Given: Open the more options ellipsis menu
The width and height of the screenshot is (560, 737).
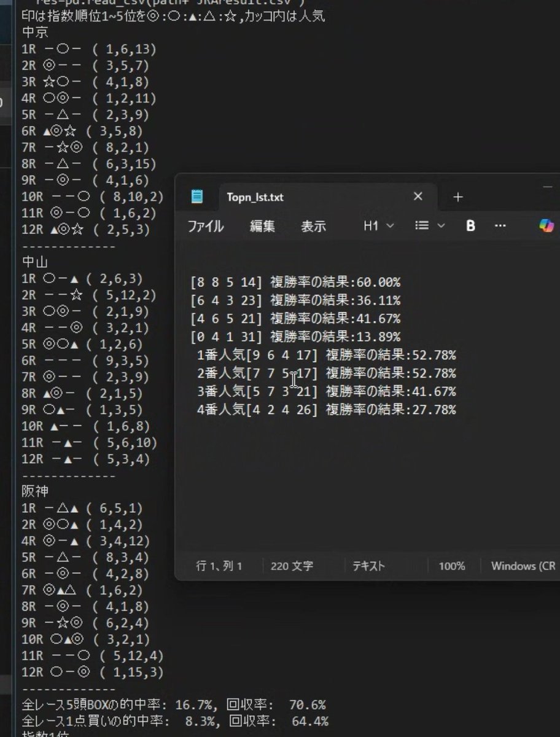Looking at the screenshot, I should [500, 226].
